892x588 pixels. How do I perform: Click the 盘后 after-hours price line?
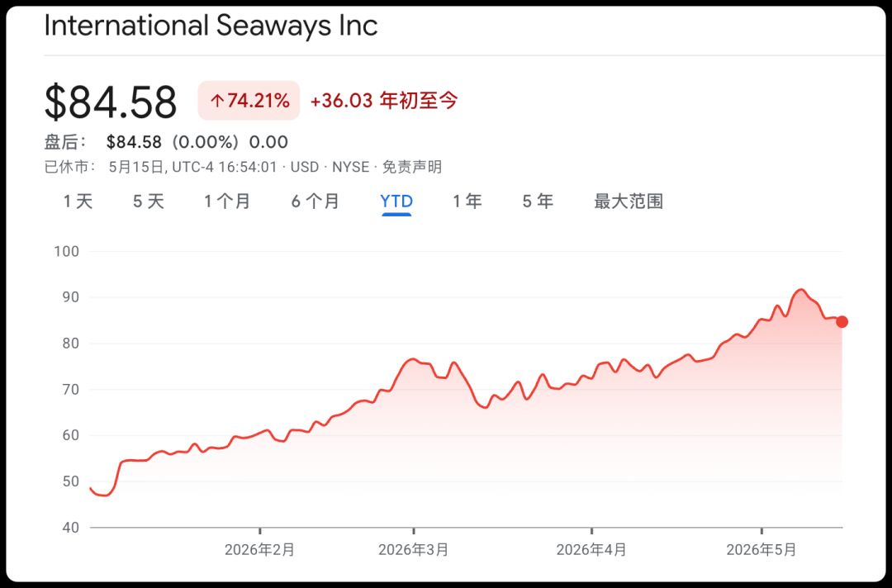166,142
